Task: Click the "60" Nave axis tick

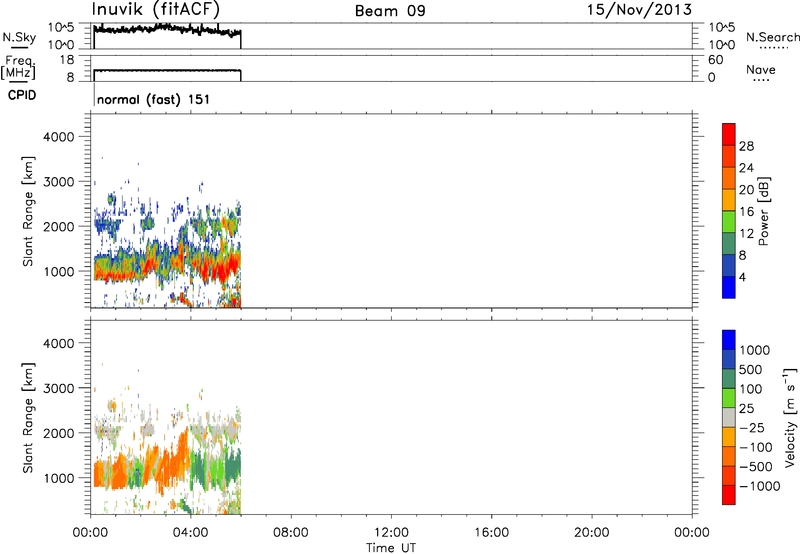Action: [716, 60]
